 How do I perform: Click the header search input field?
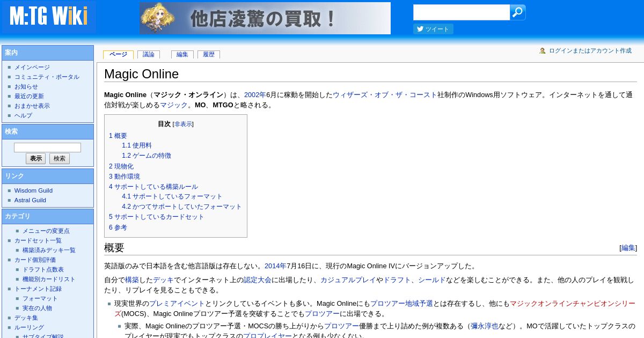(x=462, y=12)
